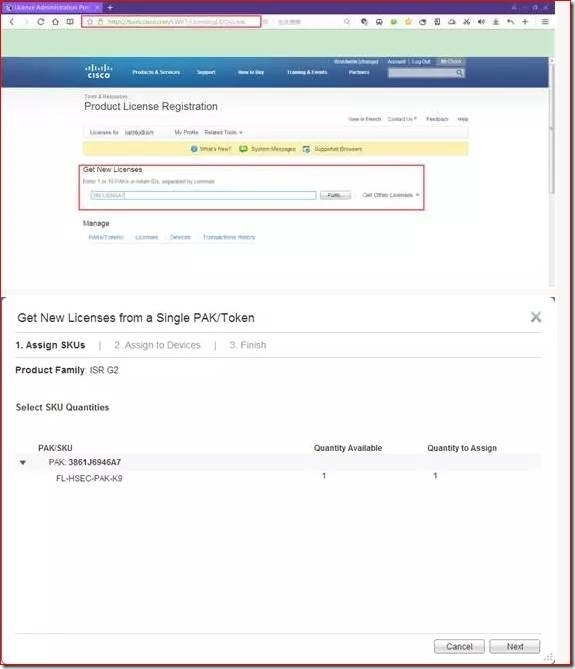Click the Supported Browsers icon

pos(306,149)
